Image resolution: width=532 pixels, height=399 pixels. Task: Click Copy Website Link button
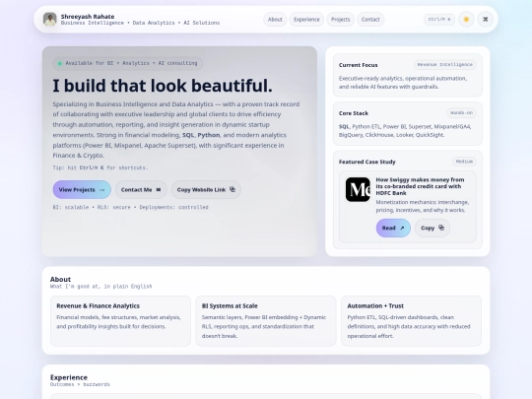click(x=206, y=190)
